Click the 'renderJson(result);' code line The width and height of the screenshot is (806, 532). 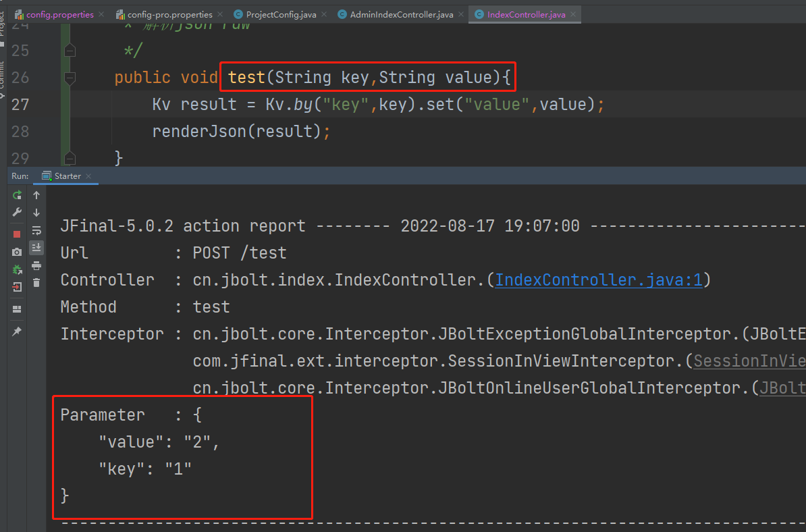click(241, 132)
